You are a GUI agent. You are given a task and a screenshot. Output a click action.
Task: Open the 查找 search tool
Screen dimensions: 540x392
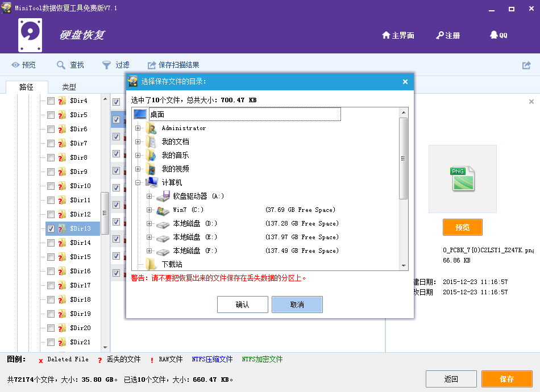coord(70,65)
